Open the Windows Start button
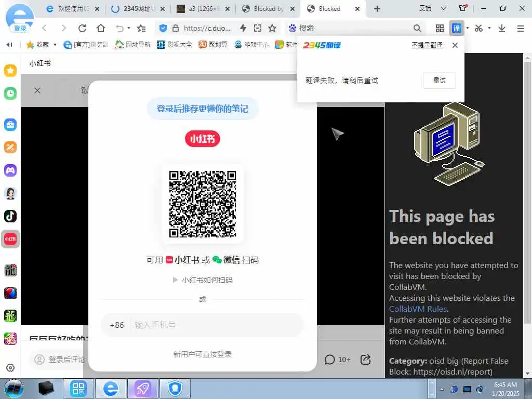Image resolution: width=532 pixels, height=399 pixels. pos(14,389)
